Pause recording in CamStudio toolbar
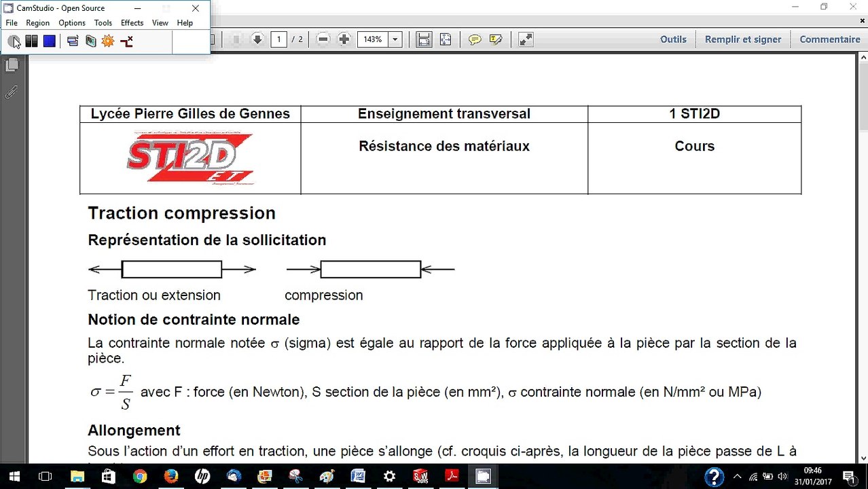 [31, 41]
